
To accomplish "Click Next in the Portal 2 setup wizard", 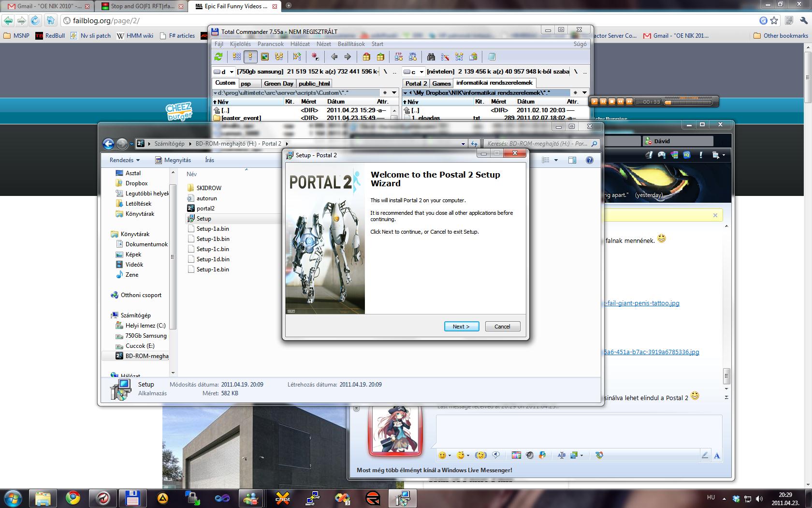I will 462,327.
